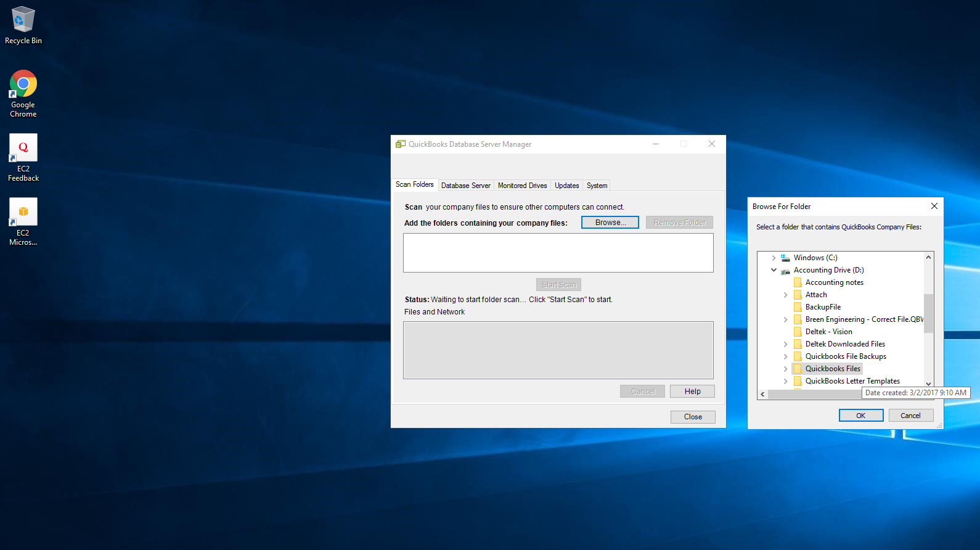
Task: Click the Start Scan button
Action: [x=559, y=285]
